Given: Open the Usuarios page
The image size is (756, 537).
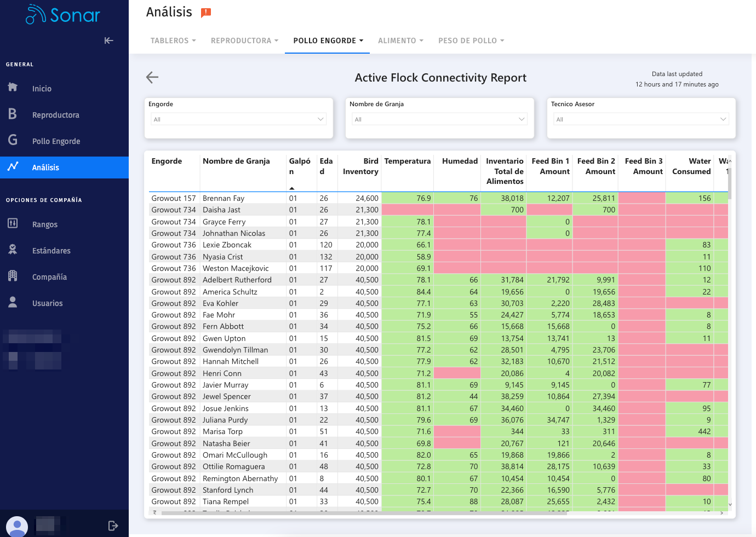Looking at the screenshot, I should coord(47,303).
